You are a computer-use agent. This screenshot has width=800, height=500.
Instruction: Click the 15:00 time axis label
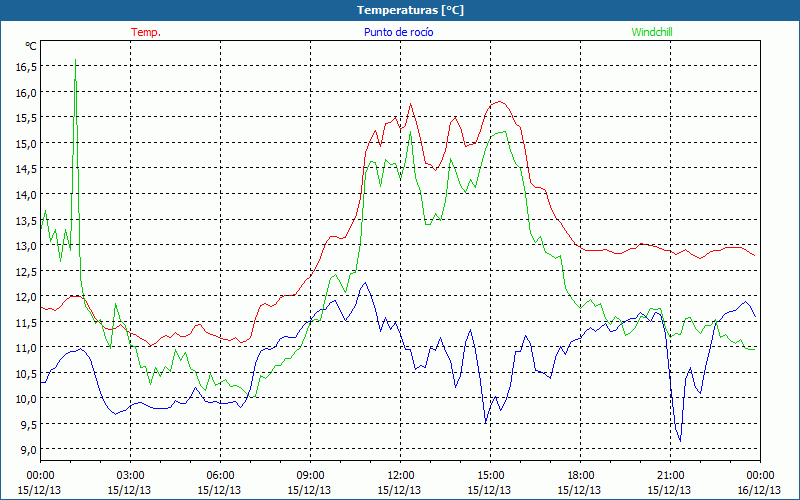point(490,476)
